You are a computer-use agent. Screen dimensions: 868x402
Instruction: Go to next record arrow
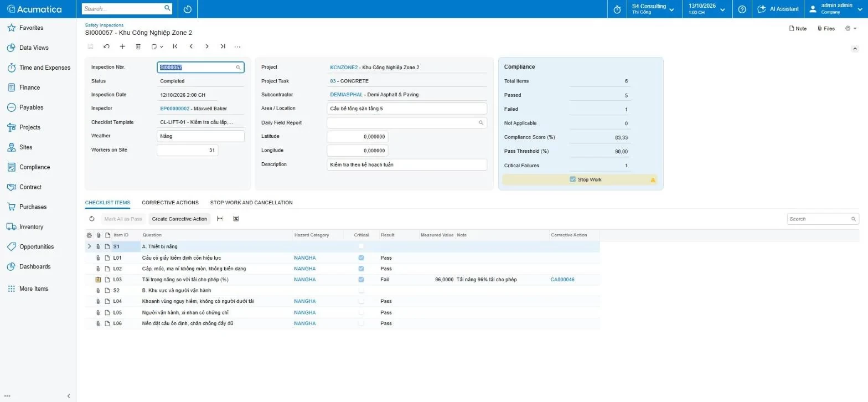207,47
